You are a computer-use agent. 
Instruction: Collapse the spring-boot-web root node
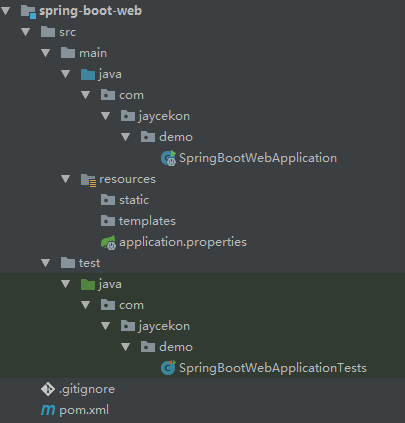pos(6,11)
